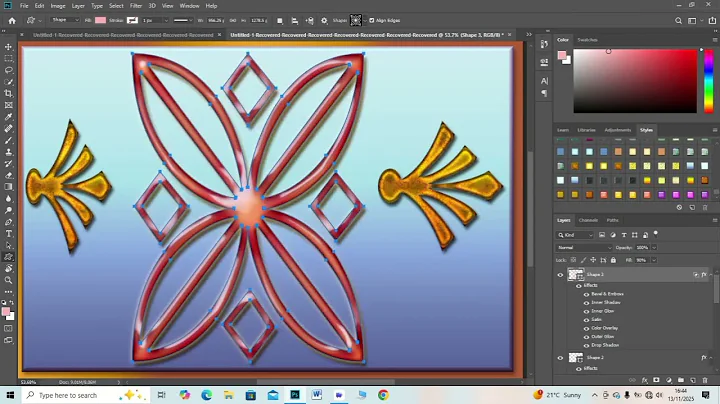Select the Pen tool
This screenshot has height=404, width=720.
click(9, 222)
